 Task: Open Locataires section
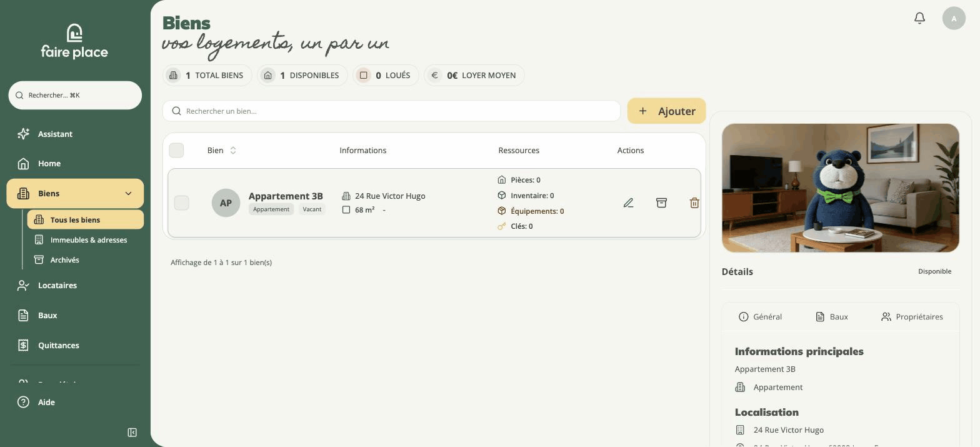click(x=75, y=285)
